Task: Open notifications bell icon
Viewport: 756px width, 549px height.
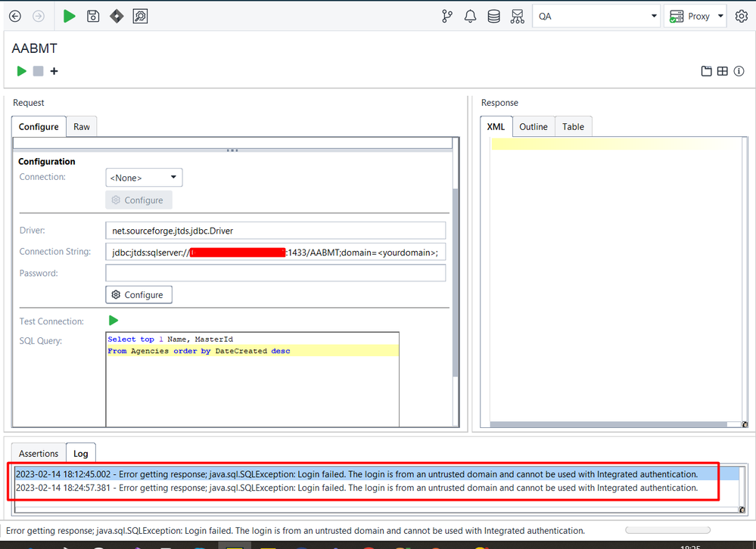Action: (x=471, y=17)
